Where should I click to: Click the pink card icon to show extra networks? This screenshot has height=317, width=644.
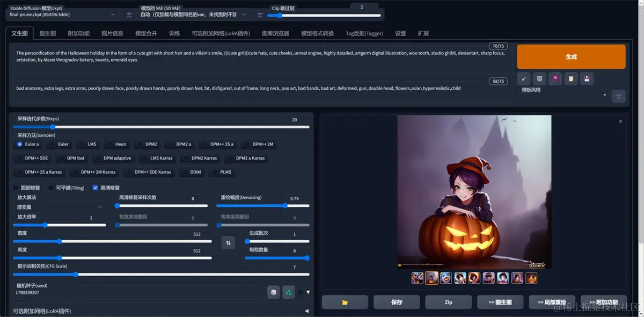click(555, 79)
